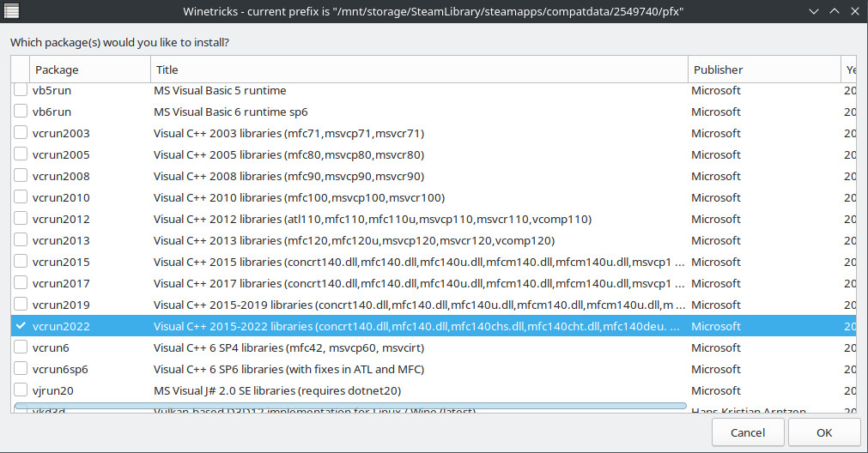Image resolution: width=868 pixels, height=453 pixels.
Task: Close the Winetricks window
Action: click(x=855, y=11)
